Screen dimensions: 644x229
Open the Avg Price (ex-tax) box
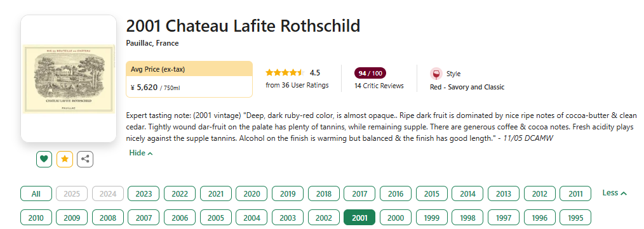click(189, 79)
